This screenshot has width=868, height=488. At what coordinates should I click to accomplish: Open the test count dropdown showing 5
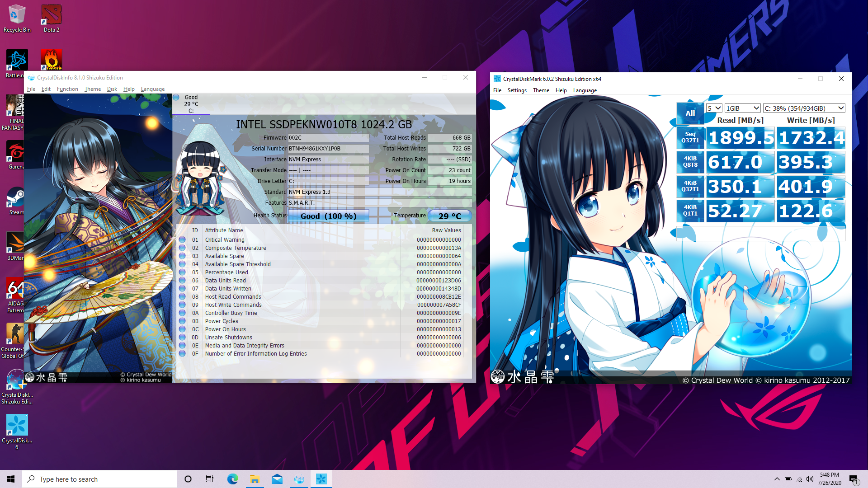714,108
